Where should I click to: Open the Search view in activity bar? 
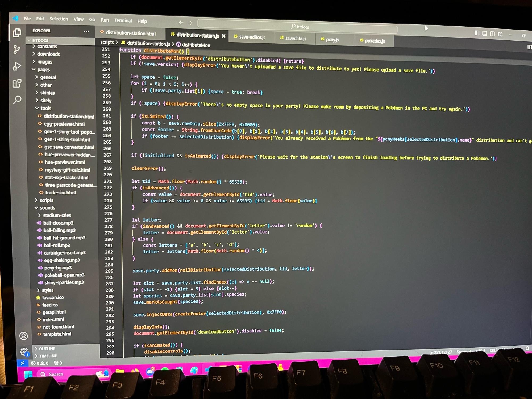coord(17,100)
